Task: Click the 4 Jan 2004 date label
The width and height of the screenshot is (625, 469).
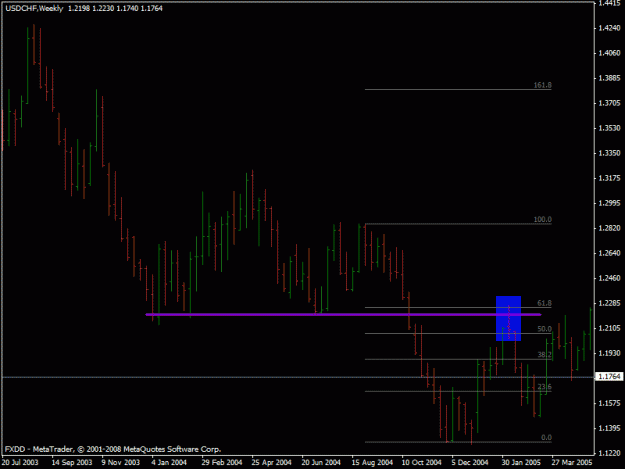Action: coord(169,462)
